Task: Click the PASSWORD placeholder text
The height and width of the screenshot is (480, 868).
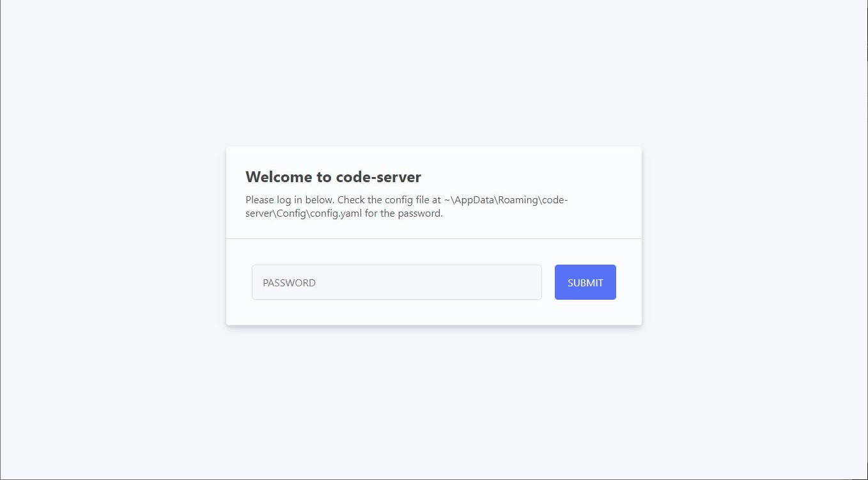Action: click(x=289, y=283)
